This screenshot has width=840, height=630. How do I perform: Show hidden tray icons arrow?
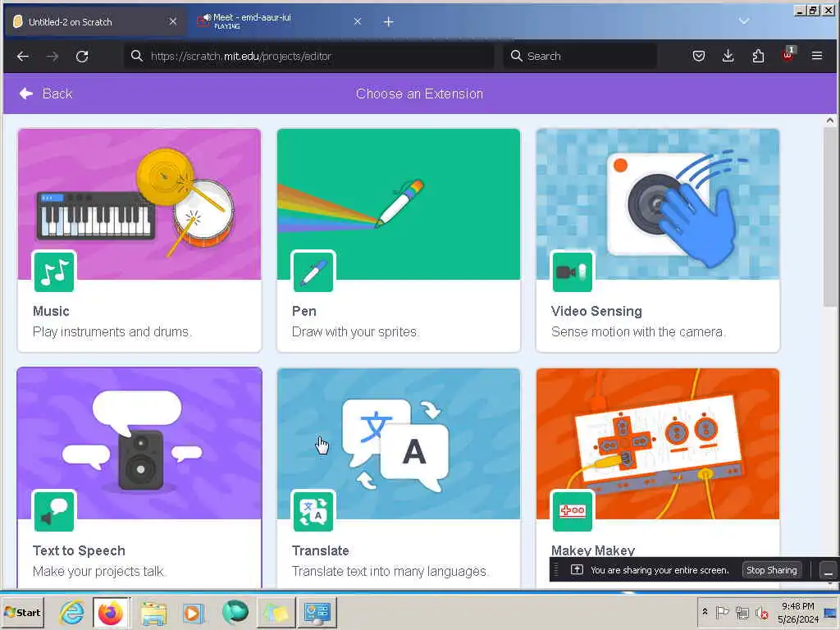[x=705, y=611]
